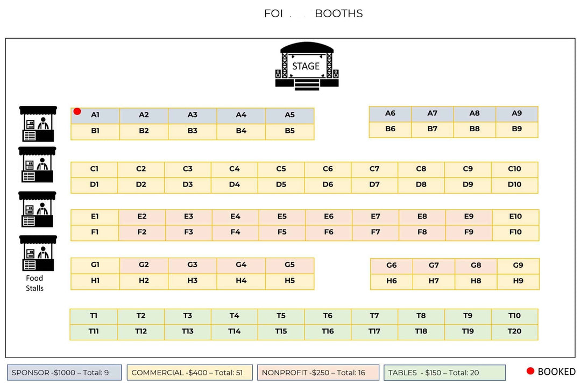Select commercial booth B9
581x392 pixels.
pos(517,130)
